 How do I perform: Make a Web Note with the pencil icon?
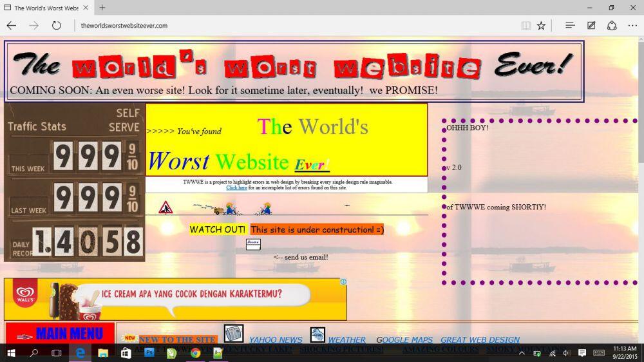tap(591, 26)
